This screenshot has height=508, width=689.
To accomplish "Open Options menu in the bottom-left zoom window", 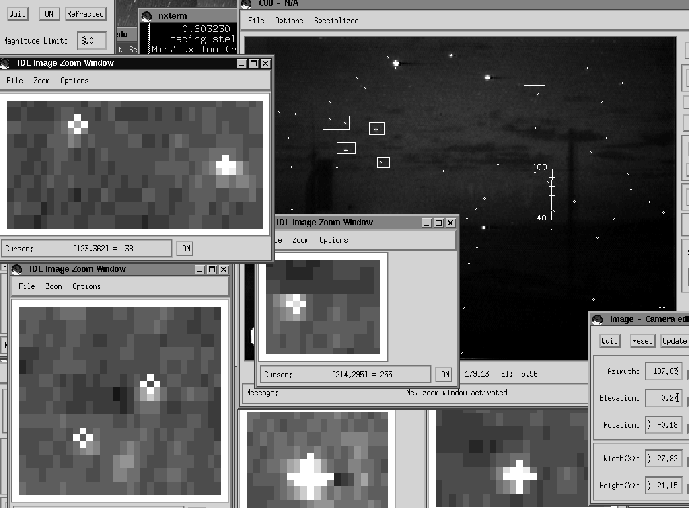I will 86,286.
